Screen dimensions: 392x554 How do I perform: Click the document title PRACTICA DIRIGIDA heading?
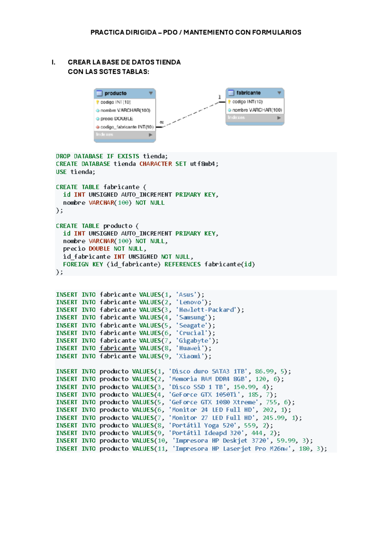[196, 32]
